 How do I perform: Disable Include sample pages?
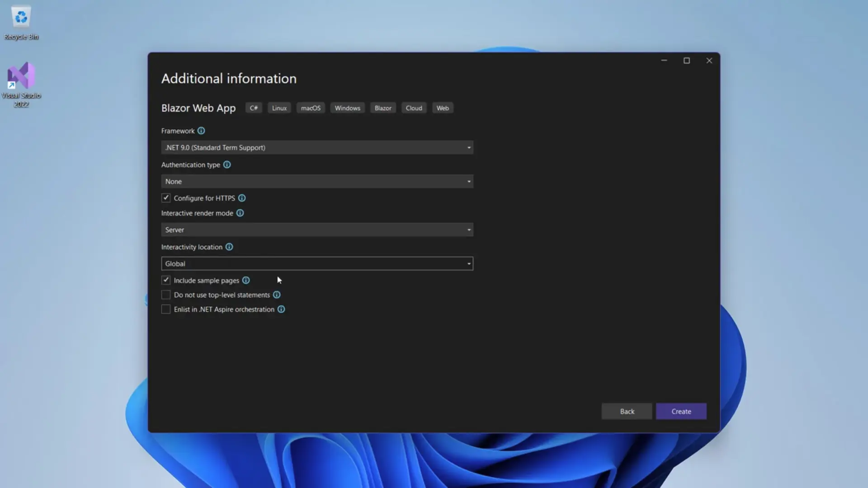point(166,280)
